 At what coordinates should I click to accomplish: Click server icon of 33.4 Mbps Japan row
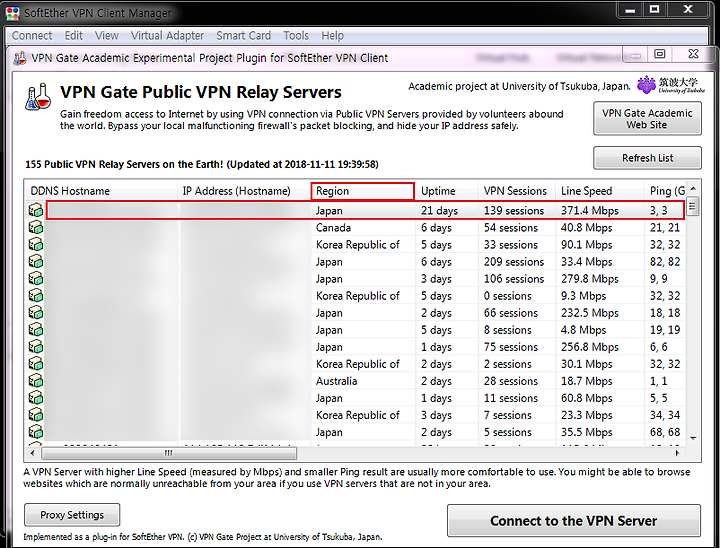[x=36, y=261]
